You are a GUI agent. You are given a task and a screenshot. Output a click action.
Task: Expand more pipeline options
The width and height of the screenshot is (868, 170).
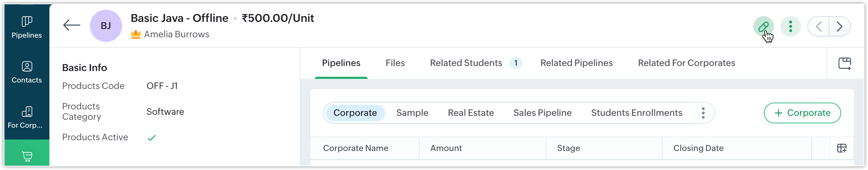pyautogui.click(x=703, y=113)
